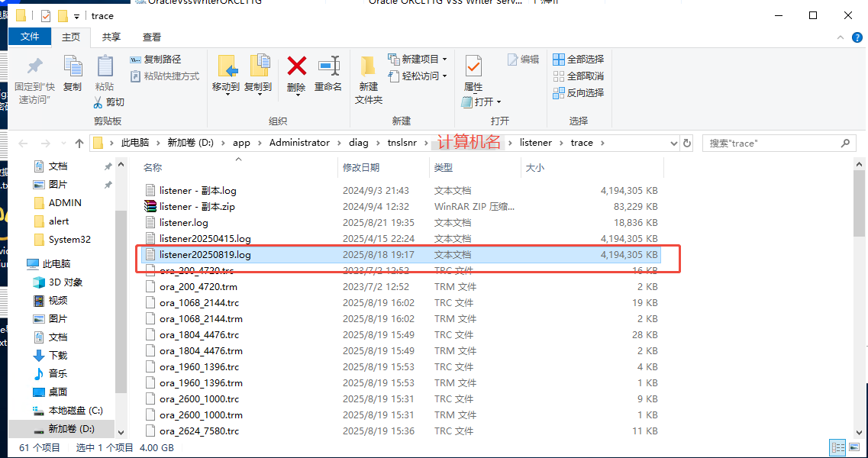Image resolution: width=868 pixels, height=458 pixels.
Task: Select This PC in navigation pane
Action: (56, 264)
